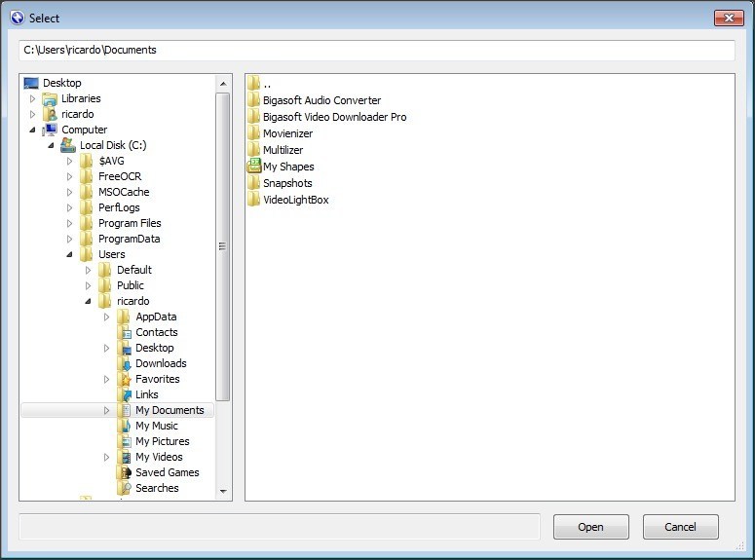Viewport: 755px width, 560px height.
Task: Click the Searches folder icon
Action: 125,488
